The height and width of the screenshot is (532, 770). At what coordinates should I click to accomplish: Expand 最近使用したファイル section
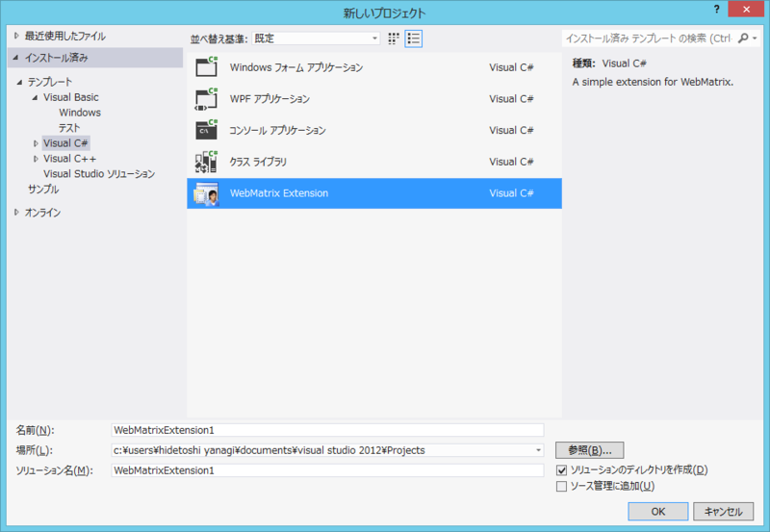click(16, 36)
